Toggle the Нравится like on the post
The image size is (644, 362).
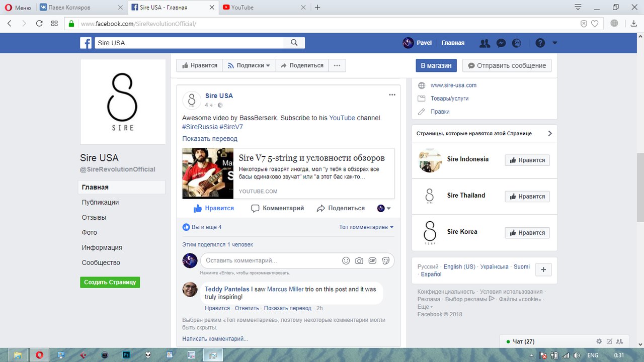tap(214, 208)
